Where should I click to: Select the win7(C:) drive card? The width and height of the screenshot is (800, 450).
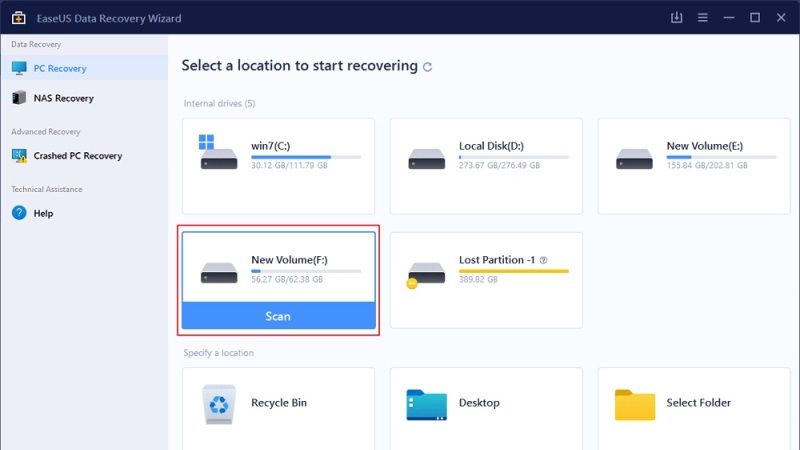[x=279, y=166]
